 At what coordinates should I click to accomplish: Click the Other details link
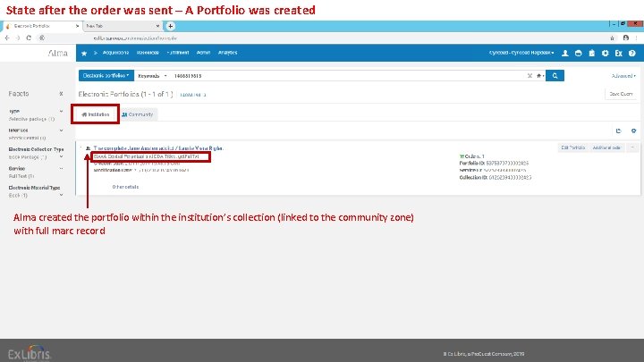click(125, 187)
